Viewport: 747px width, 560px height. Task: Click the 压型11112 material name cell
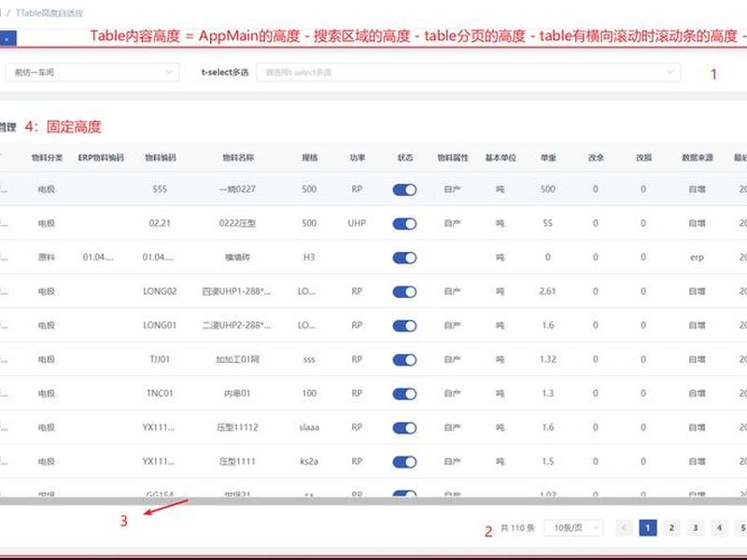click(x=237, y=427)
